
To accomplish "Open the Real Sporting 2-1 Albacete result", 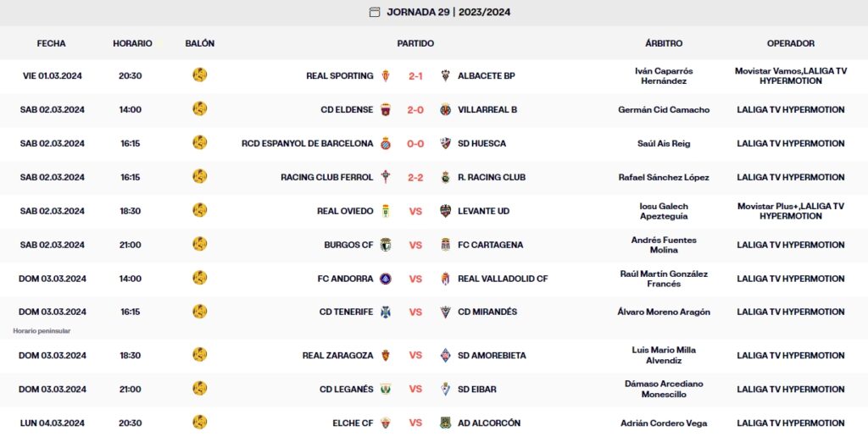I will click(415, 76).
